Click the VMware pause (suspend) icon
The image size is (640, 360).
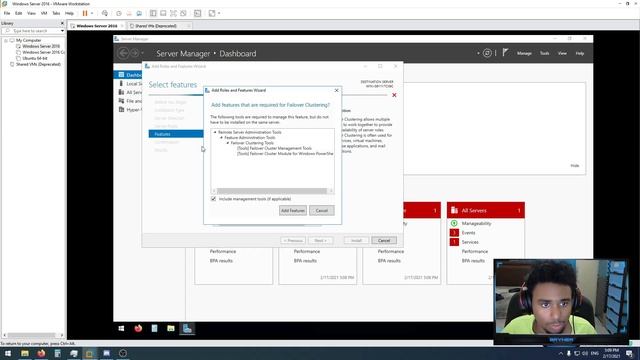coord(85,13)
